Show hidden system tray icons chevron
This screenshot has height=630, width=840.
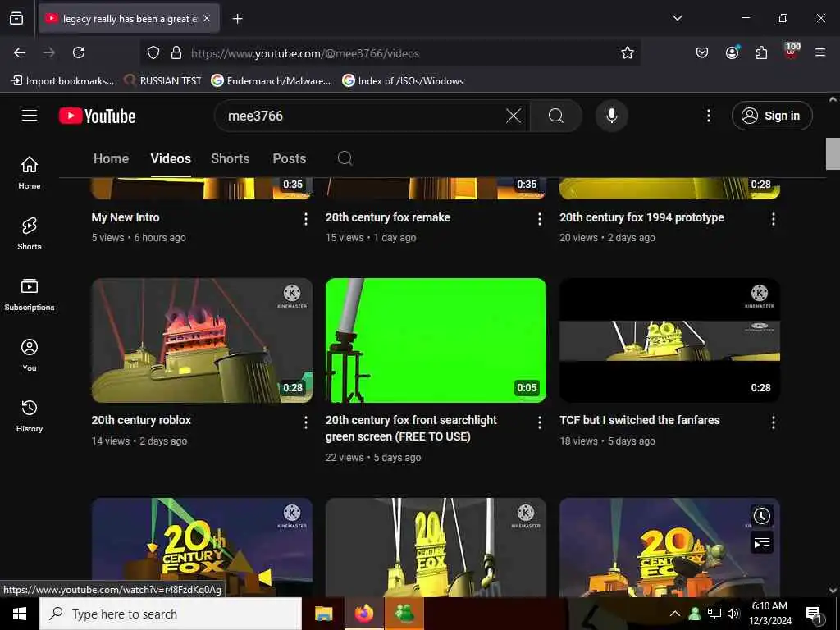click(x=675, y=614)
